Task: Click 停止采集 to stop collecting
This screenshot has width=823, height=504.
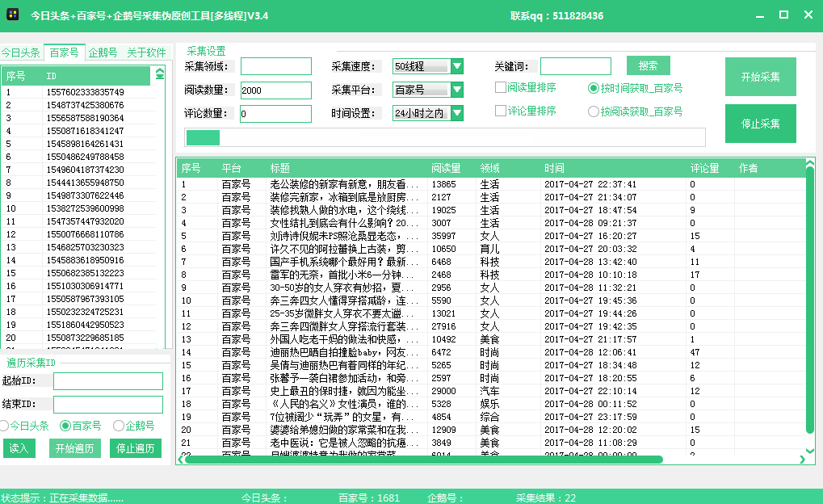Action: click(761, 124)
